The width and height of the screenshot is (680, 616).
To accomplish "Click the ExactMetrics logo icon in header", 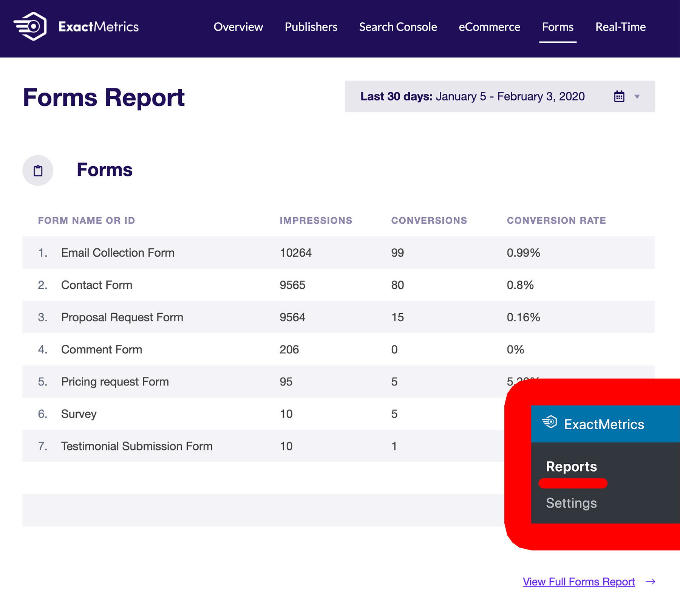I will click(31, 26).
